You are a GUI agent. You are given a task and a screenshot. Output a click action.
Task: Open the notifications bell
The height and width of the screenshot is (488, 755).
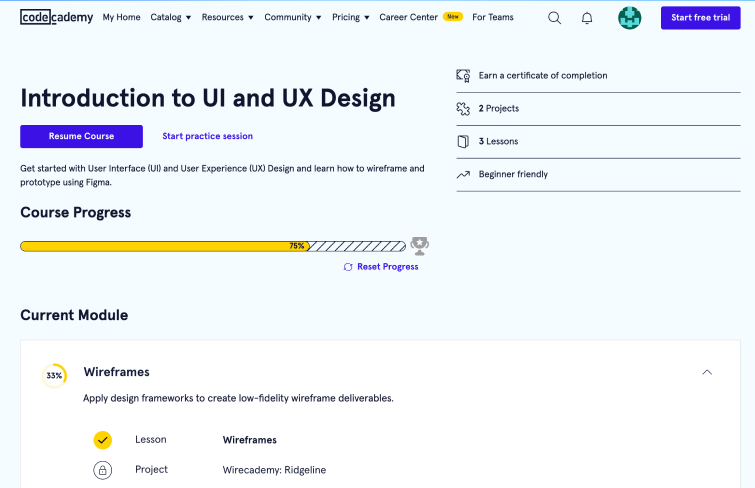587,18
